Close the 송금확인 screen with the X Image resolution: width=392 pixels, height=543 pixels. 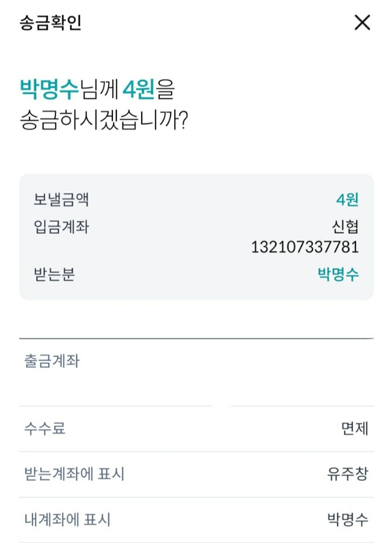[x=362, y=23]
